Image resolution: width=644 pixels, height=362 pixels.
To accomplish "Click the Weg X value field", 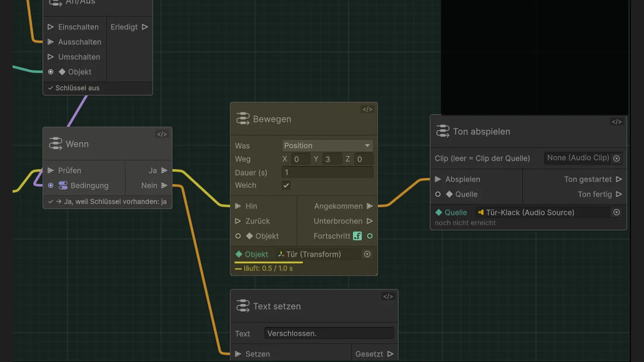I will (300, 159).
